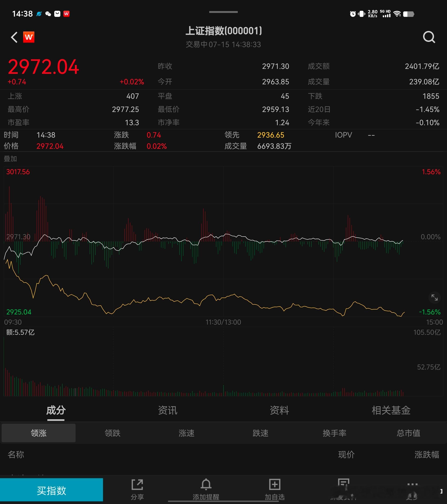Select the 跌速 filter
This screenshot has height=504, width=447.
(x=260, y=433)
